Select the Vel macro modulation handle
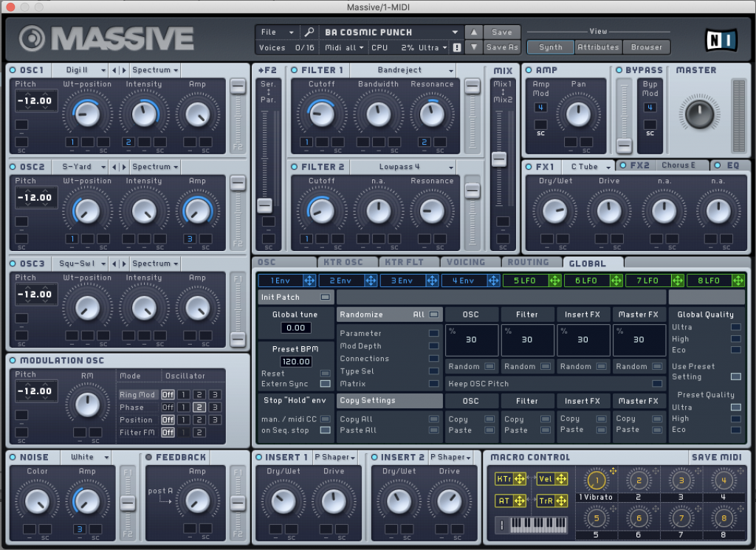Screen dimensions: 756x550 560,480
